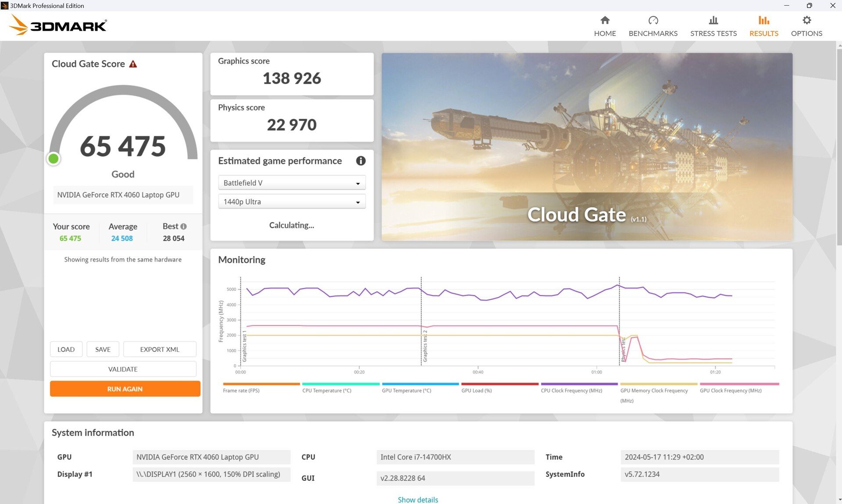This screenshot has width=842, height=504.
Task: Click the GUI version v2.28.8228 64
Action: [455, 478]
